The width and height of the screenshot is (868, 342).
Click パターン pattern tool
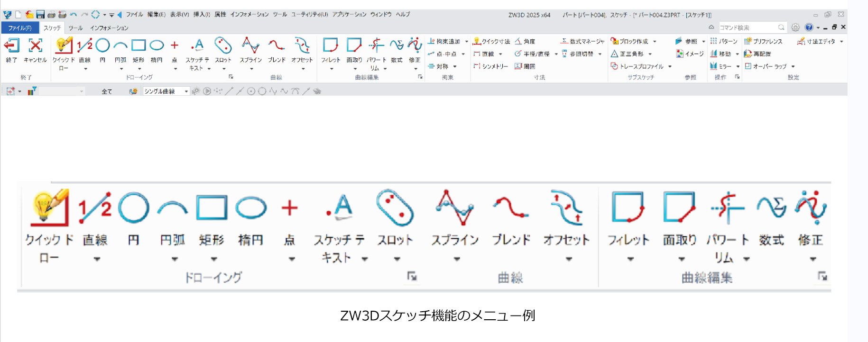724,41
